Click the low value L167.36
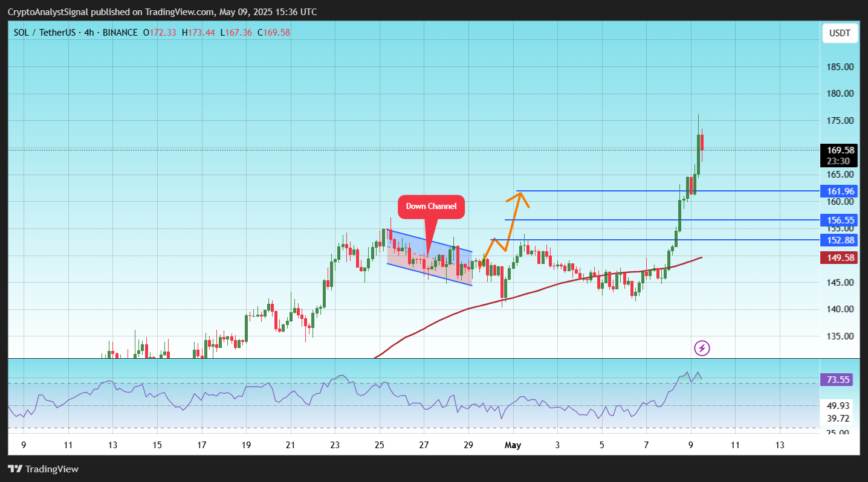This screenshot has height=482, width=868. tap(236, 32)
